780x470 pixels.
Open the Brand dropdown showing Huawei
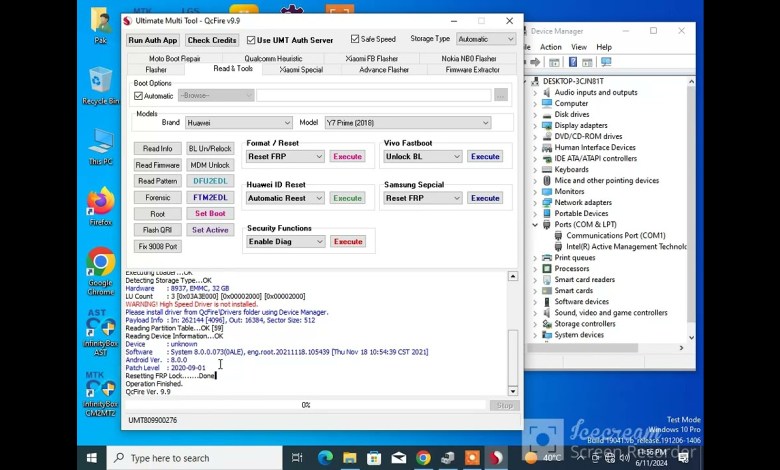239,123
